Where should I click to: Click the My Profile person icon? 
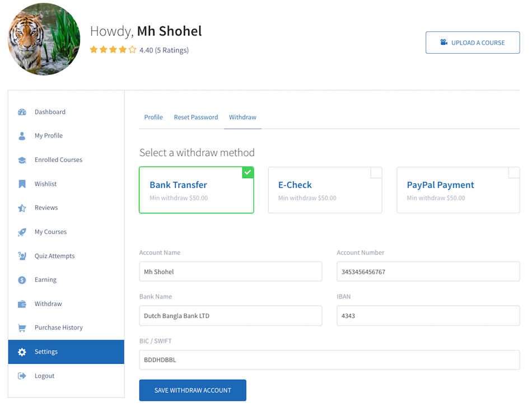pyautogui.click(x=22, y=135)
